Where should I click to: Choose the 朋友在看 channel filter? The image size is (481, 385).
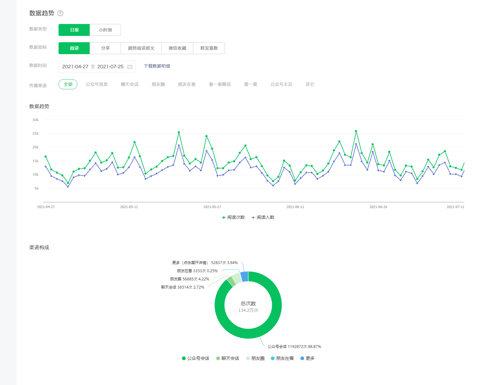[x=187, y=84]
